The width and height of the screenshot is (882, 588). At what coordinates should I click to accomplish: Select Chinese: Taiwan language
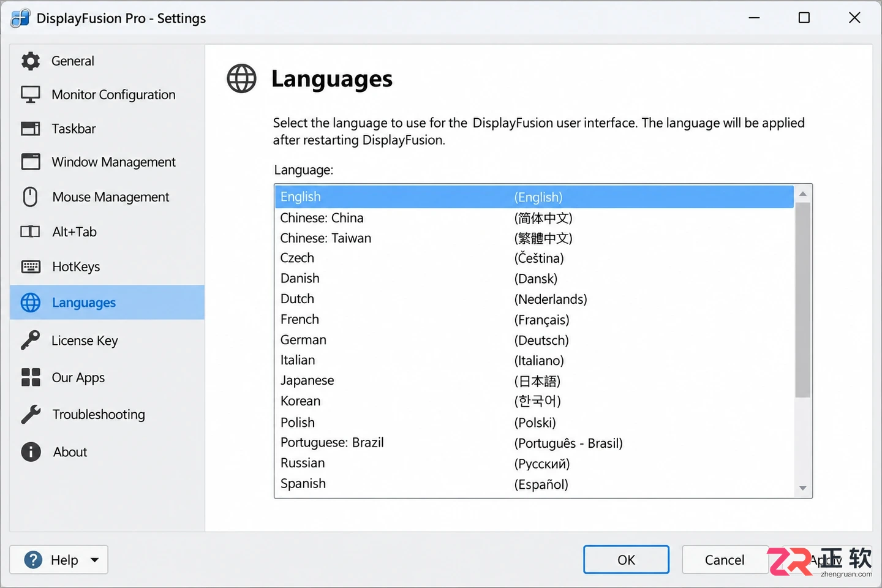click(534, 238)
